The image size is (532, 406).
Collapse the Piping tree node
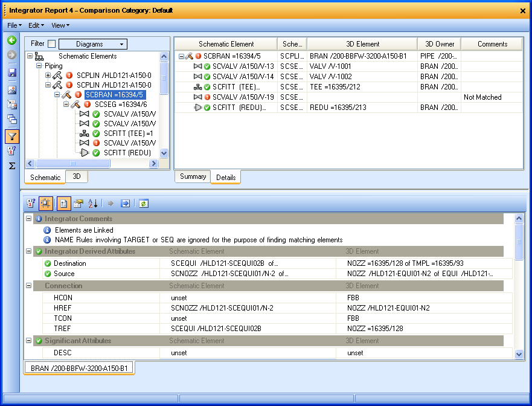click(39, 65)
